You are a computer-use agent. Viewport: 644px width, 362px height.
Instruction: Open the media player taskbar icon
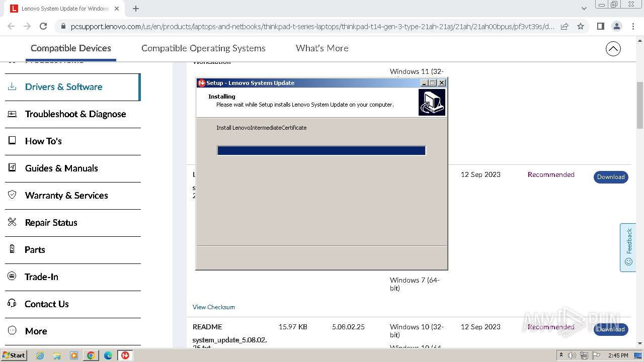coord(74,355)
